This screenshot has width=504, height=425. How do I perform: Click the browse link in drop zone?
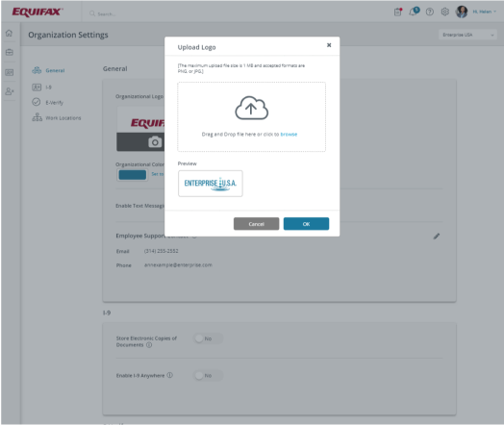(289, 135)
